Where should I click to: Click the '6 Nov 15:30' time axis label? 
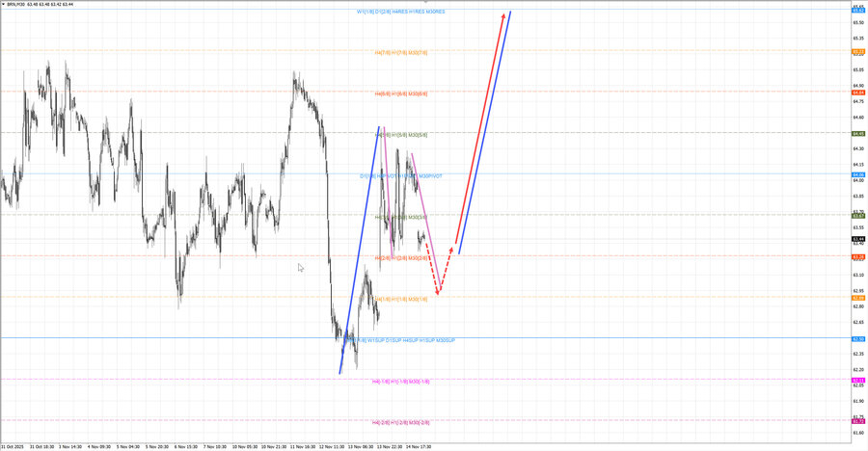click(185, 446)
